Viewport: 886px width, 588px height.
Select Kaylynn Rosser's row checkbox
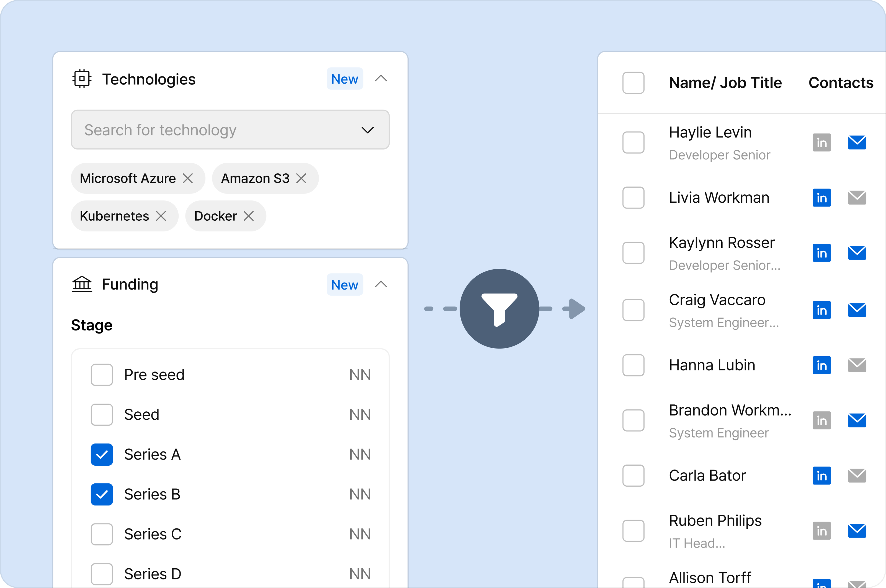(633, 253)
